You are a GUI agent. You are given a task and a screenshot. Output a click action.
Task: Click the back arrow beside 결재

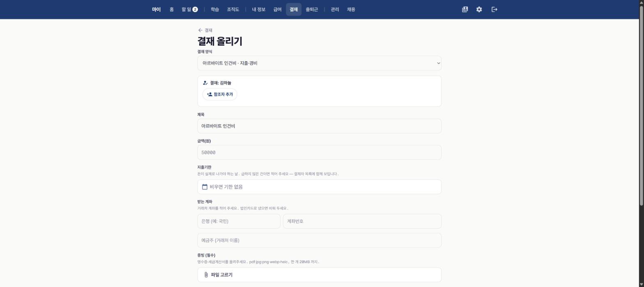[x=200, y=30]
